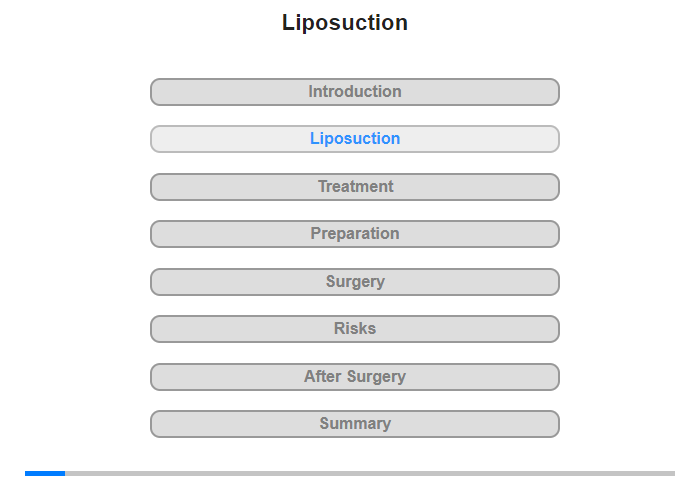Navigate to the Summary section
The height and width of the screenshot is (480, 700).
pyautogui.click(x=354, y=424)
